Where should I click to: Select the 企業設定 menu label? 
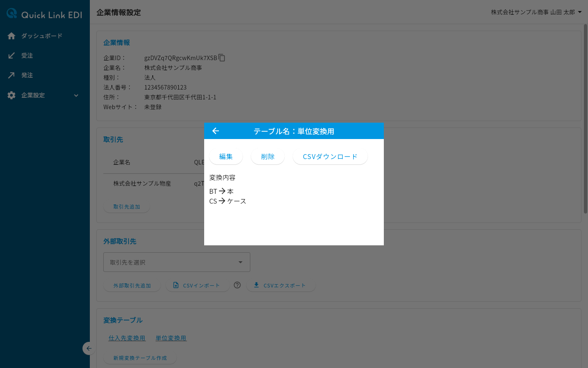pos(33,95)
